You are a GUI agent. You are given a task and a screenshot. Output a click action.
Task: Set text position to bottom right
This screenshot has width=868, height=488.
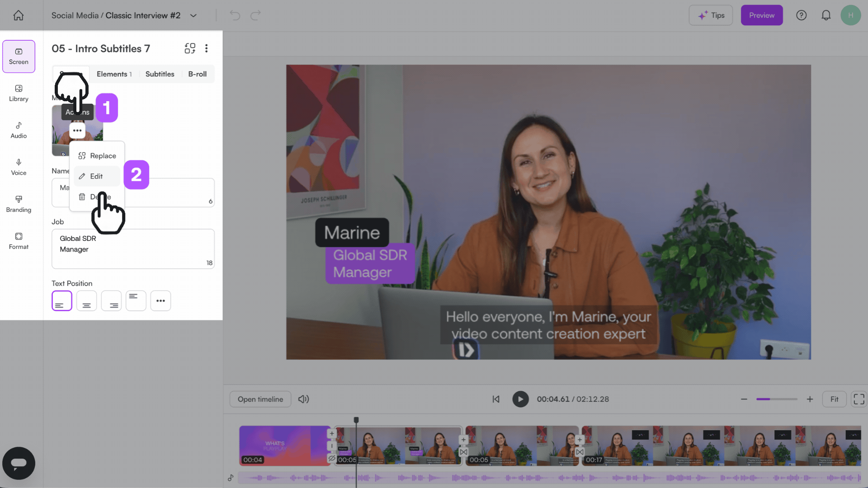click(x=111, y=300)
